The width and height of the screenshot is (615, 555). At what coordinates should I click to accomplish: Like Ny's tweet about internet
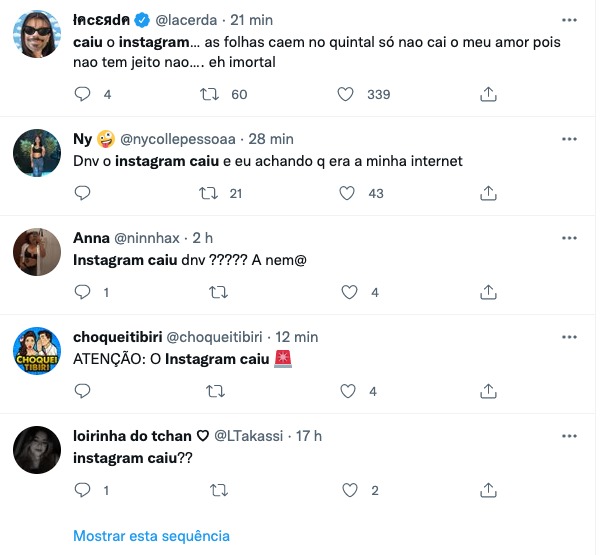(348, 193)
